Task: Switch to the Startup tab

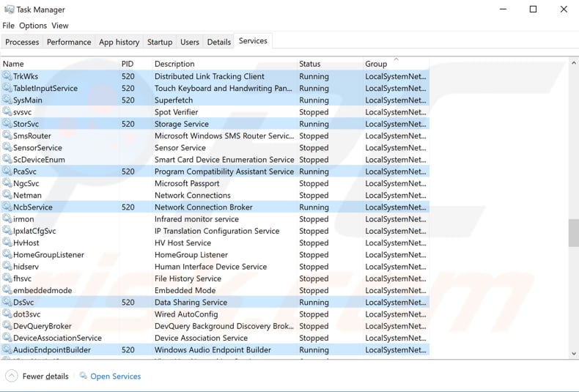Action: [159, 42]
